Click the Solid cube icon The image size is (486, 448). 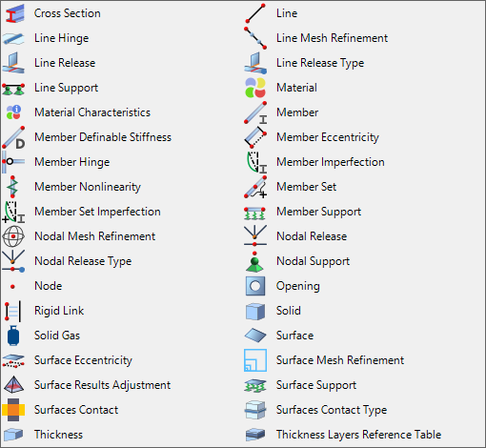tap(255, 312)
